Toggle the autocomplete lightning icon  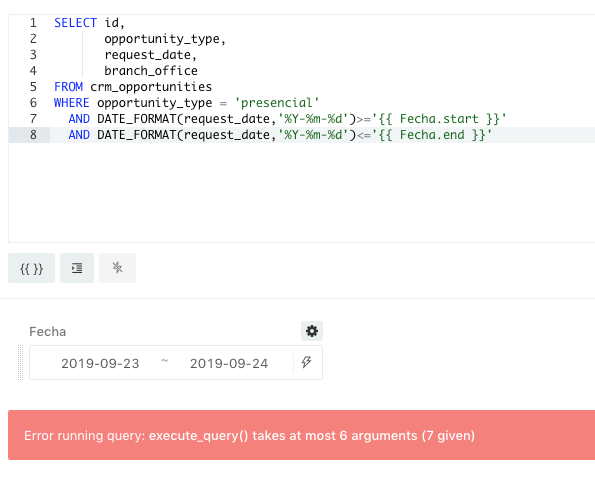coord(117,268)
